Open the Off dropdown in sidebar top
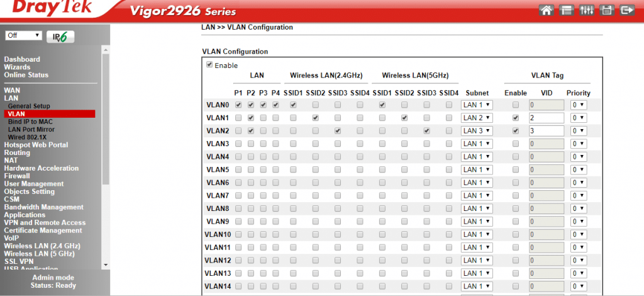This screenshot has width=644, height=296. pos(24,36)
